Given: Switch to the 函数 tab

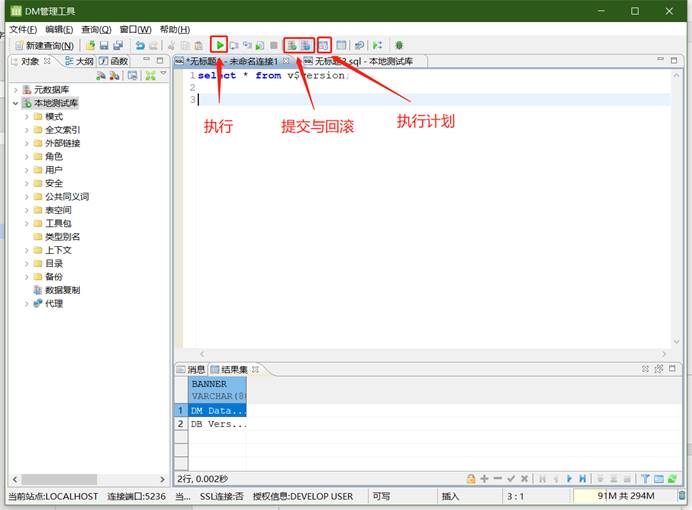Looking at the screenshot, I should click(x=113, y=61).
